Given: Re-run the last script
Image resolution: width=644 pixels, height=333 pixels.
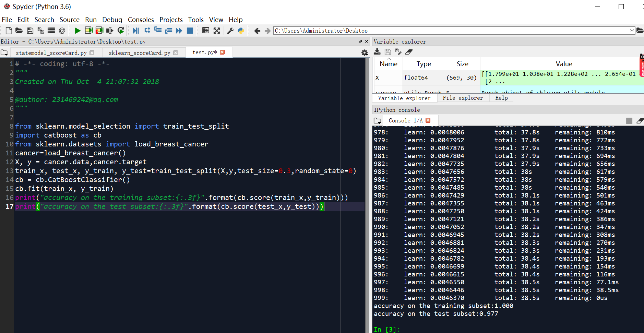Looking at the screenshot, I should point(121,31).
